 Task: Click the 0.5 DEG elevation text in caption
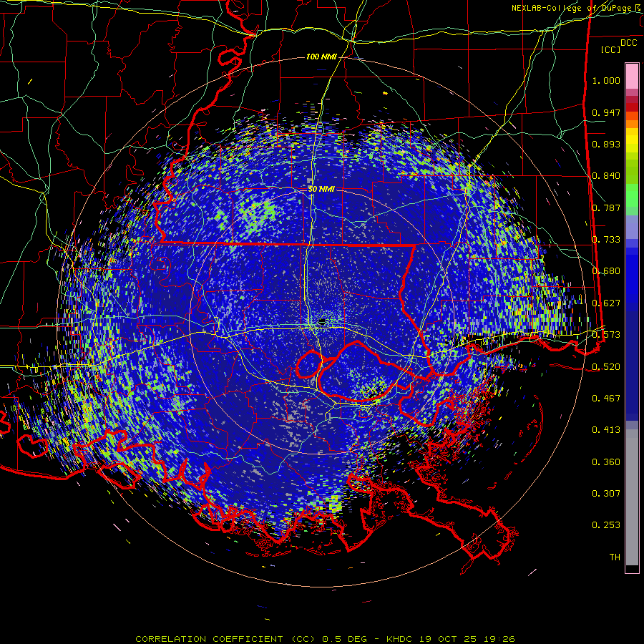point(343,639)
